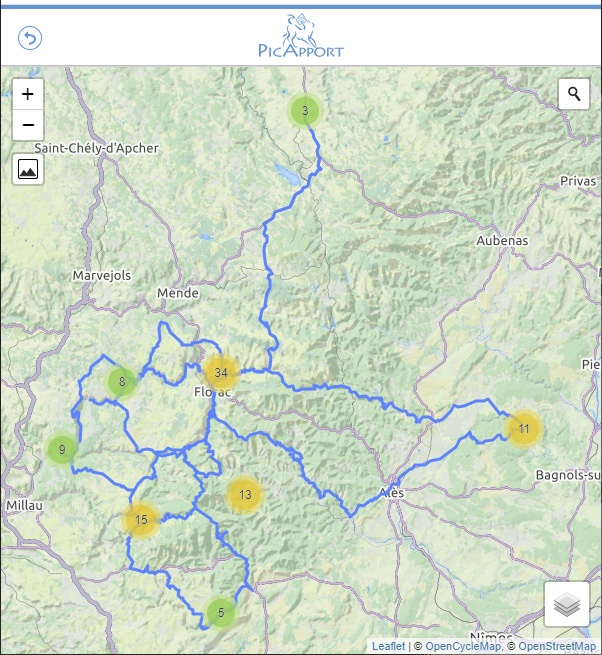Click the Aubenas town label on map
Screen dimensions: 602x655
pyautogui.click(x=502, y=241)
